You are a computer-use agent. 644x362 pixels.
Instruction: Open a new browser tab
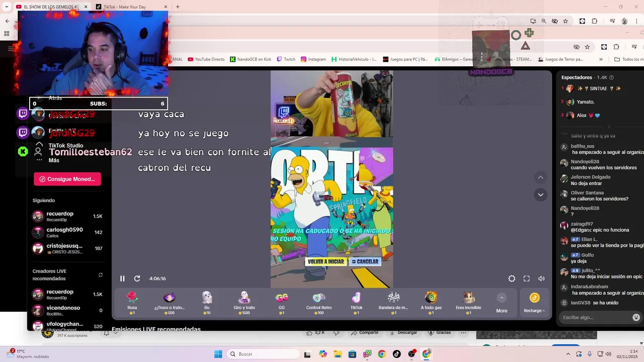click(x=178, y=7)
